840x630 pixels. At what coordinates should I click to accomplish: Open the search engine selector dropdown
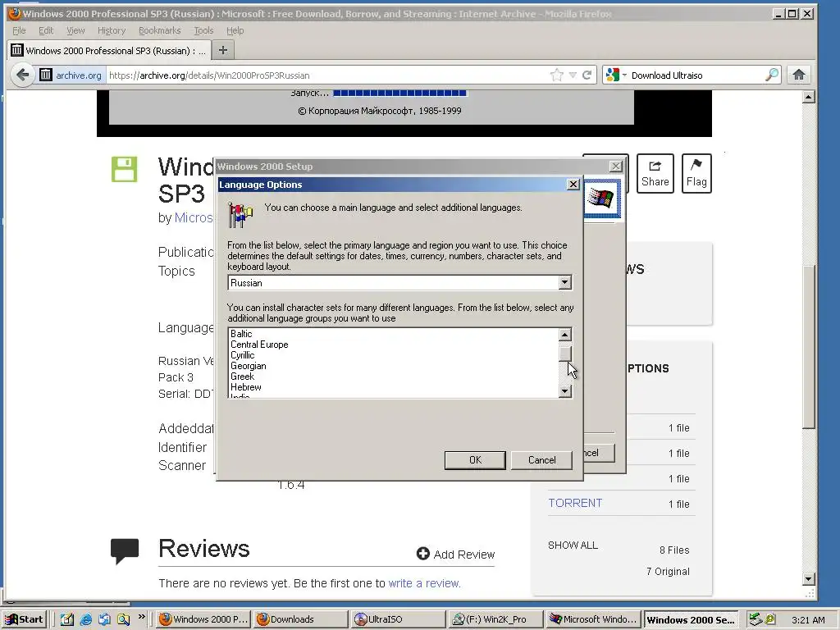(x=615, y=75)
